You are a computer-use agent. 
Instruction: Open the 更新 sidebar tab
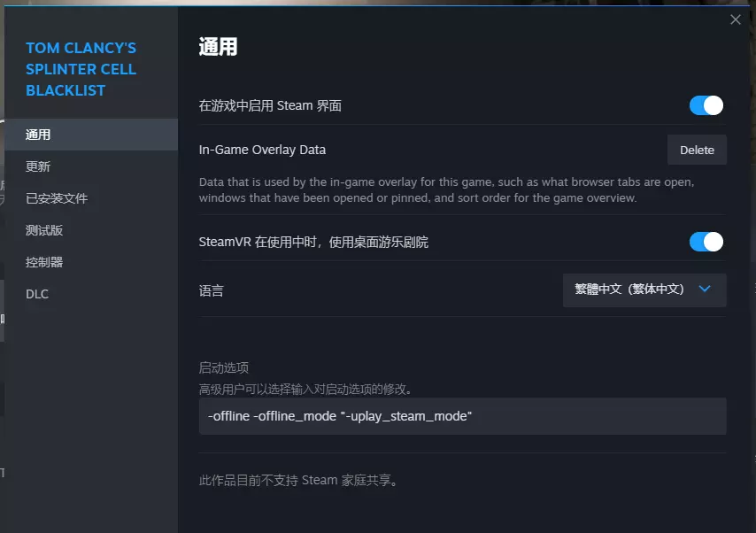(x=91, y=166)
